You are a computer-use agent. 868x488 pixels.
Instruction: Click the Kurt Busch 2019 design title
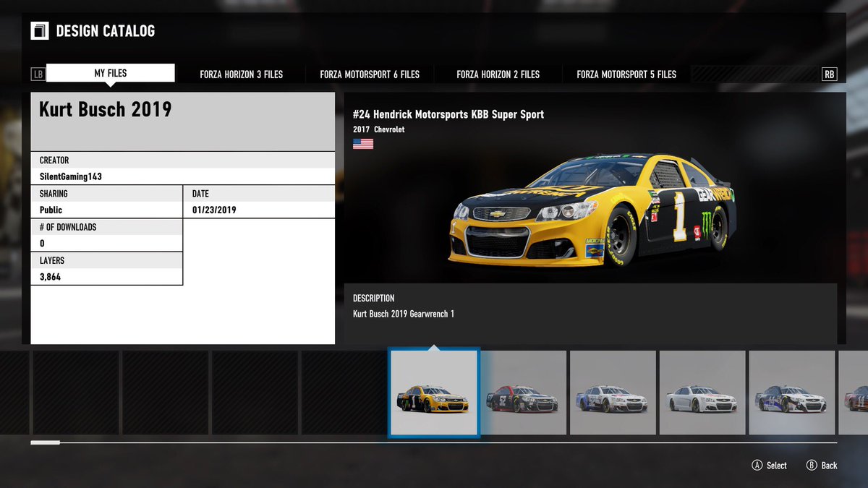coord(106,109)
